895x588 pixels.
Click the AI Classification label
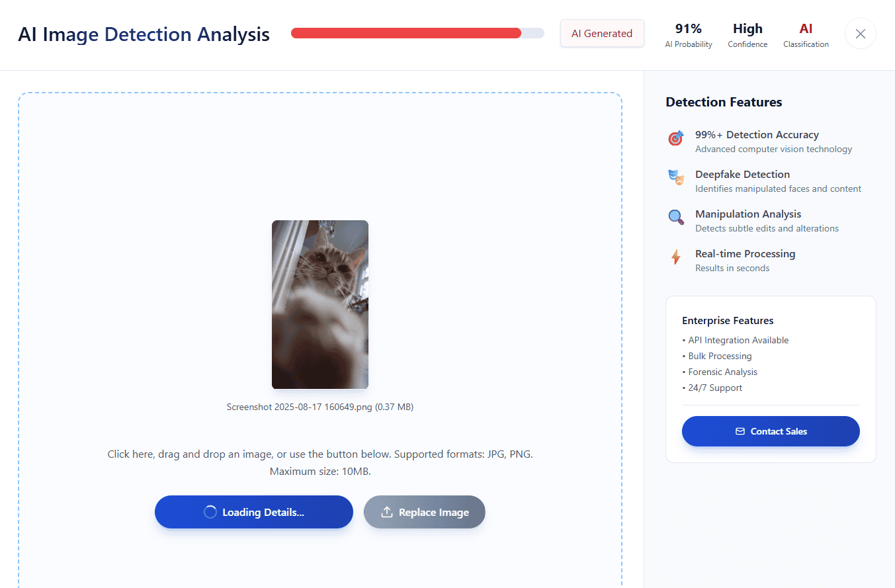pyautogui.click(x=806, y=35)
